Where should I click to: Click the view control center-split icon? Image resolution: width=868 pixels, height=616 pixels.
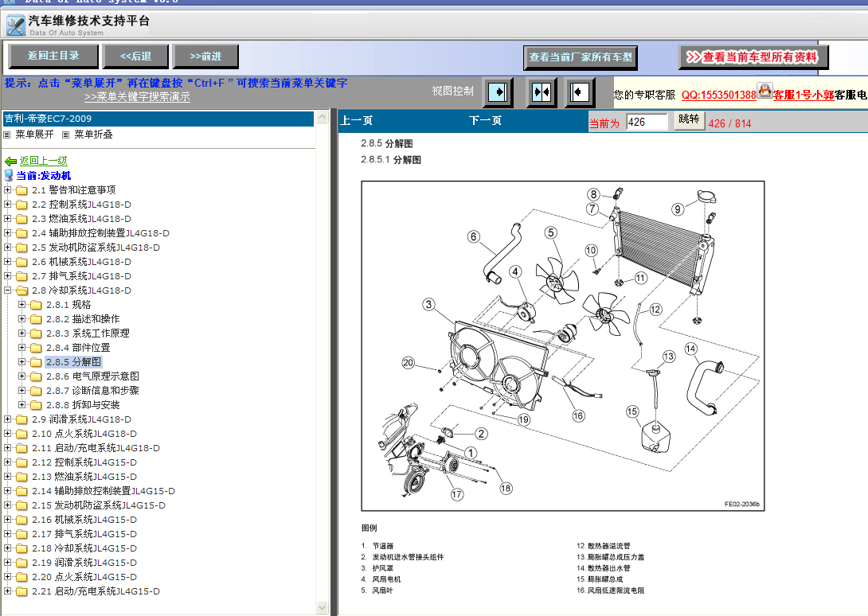(x=541, y=92)
